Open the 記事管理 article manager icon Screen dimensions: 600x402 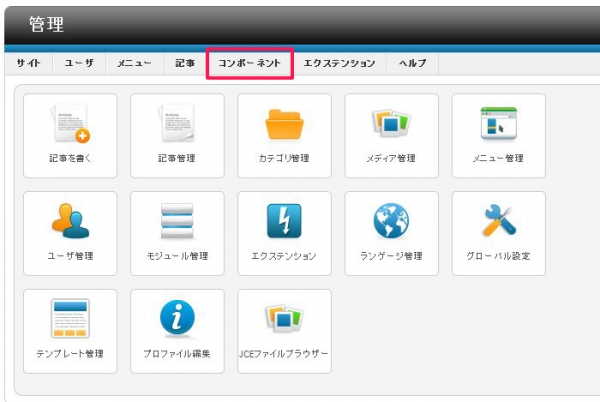(x=177, y=124)
